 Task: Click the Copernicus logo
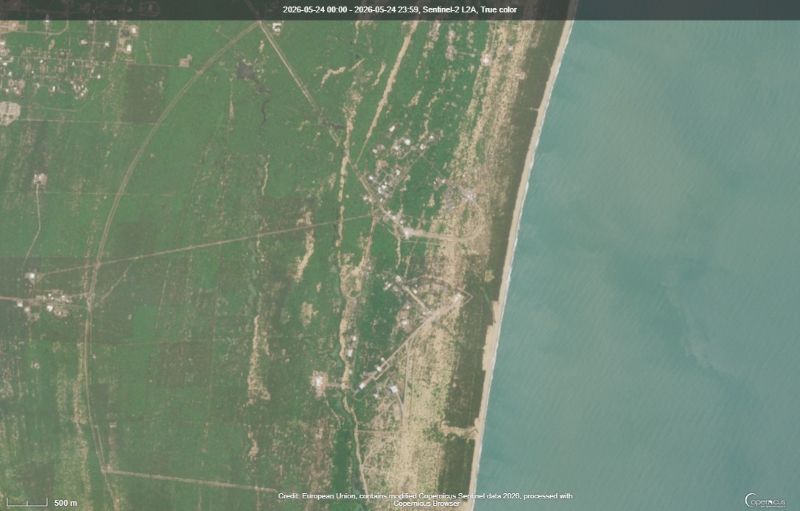point(764,500)
